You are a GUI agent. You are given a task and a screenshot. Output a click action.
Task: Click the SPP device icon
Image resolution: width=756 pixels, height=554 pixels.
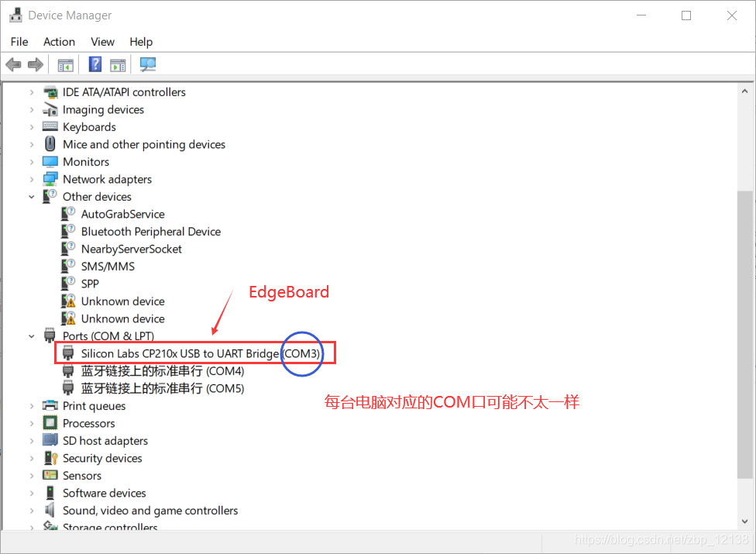coord(68,283)
